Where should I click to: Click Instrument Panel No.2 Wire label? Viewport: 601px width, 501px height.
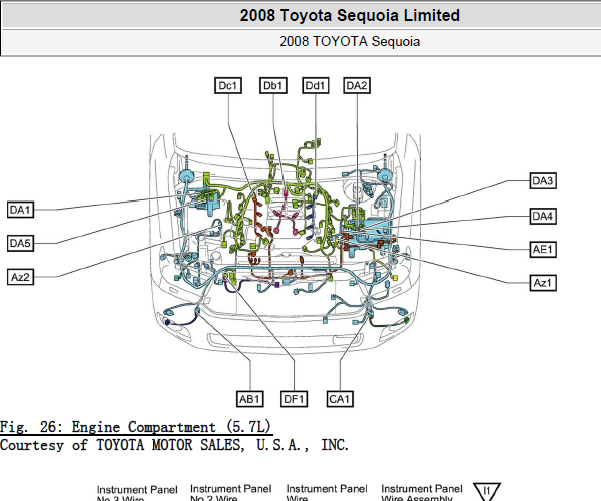[231, 493]
